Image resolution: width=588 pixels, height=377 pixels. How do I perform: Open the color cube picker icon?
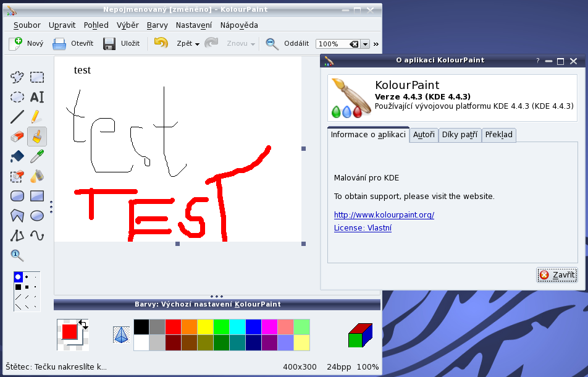[360, 335]
